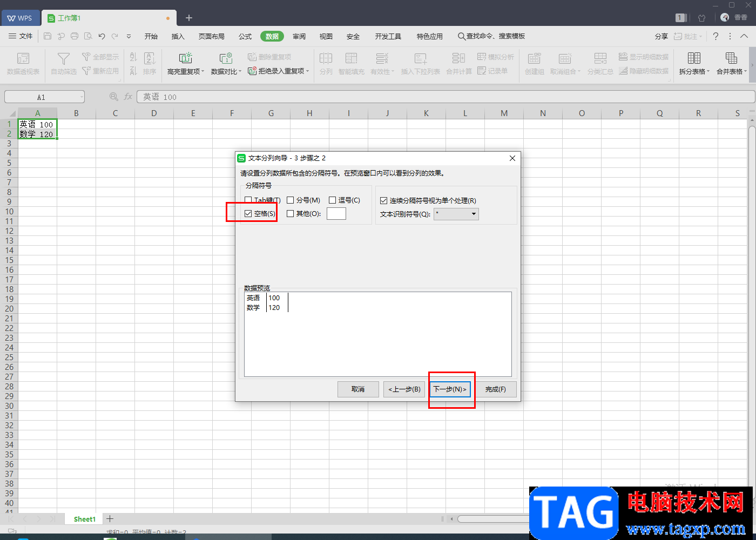Switch to the 页面布局 ribbon tab
The image size is (756, 540).
click(x=211, y=36)
